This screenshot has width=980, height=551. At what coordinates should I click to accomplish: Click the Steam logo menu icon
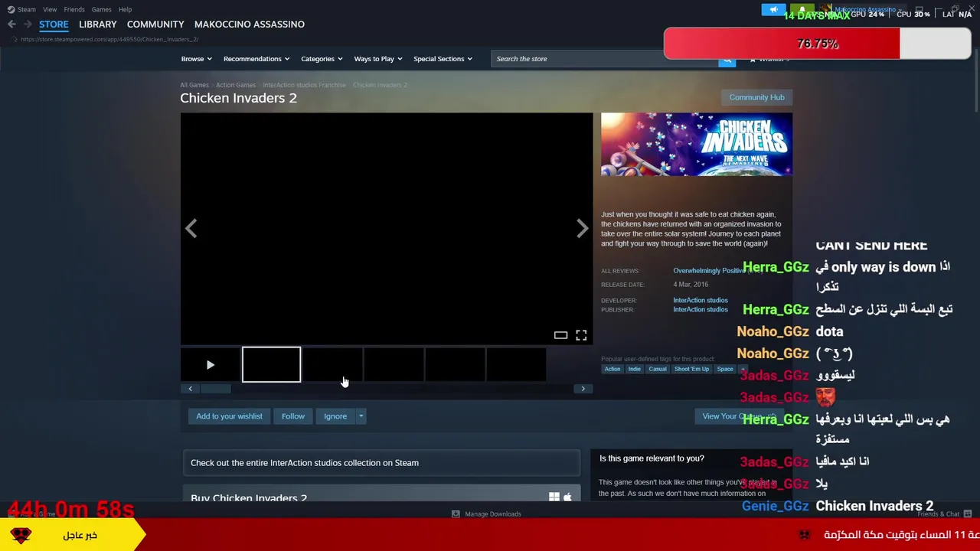click(x=11, y=10)
